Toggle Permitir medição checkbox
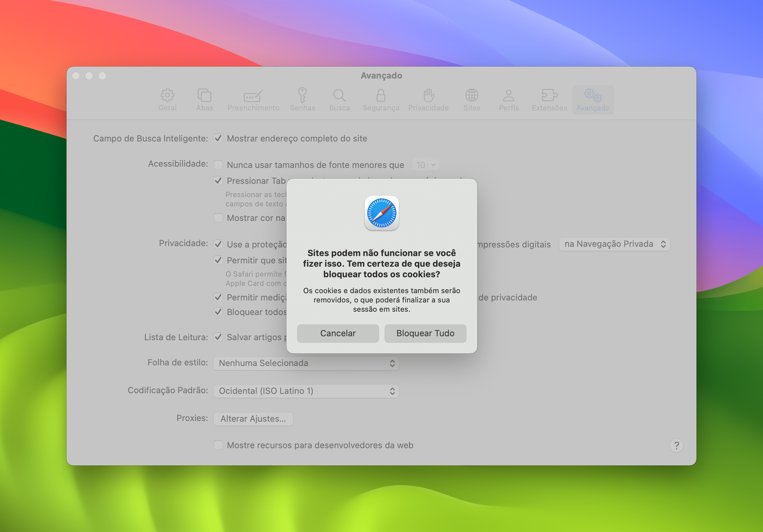Image resolution: width=763 pixels, height=532 pixels. (218, 297)
